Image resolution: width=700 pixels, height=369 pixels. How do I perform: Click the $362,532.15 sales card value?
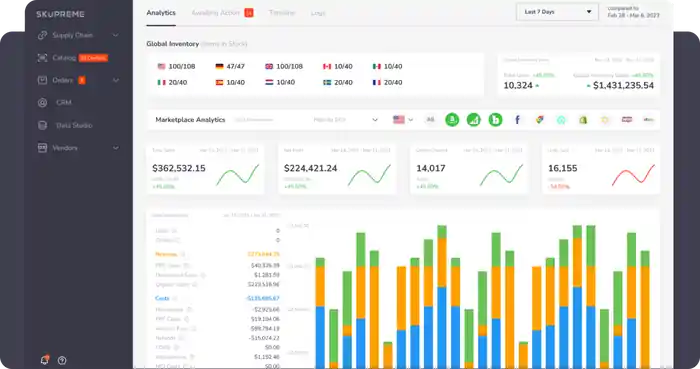pyautogui.click(x=179, y=168)
